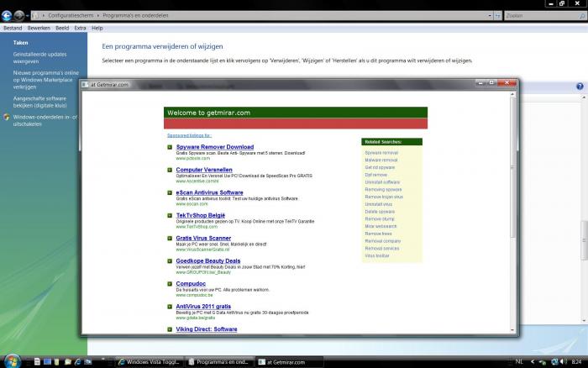Click the page icon in Getmirar popup title bar
Viewport: 588px width, 368px height.
[x=85, y=85]
